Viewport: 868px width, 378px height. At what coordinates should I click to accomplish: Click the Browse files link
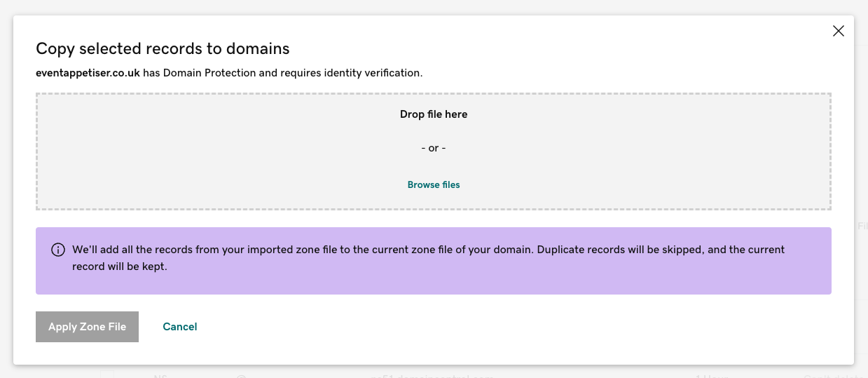[434, 185]
